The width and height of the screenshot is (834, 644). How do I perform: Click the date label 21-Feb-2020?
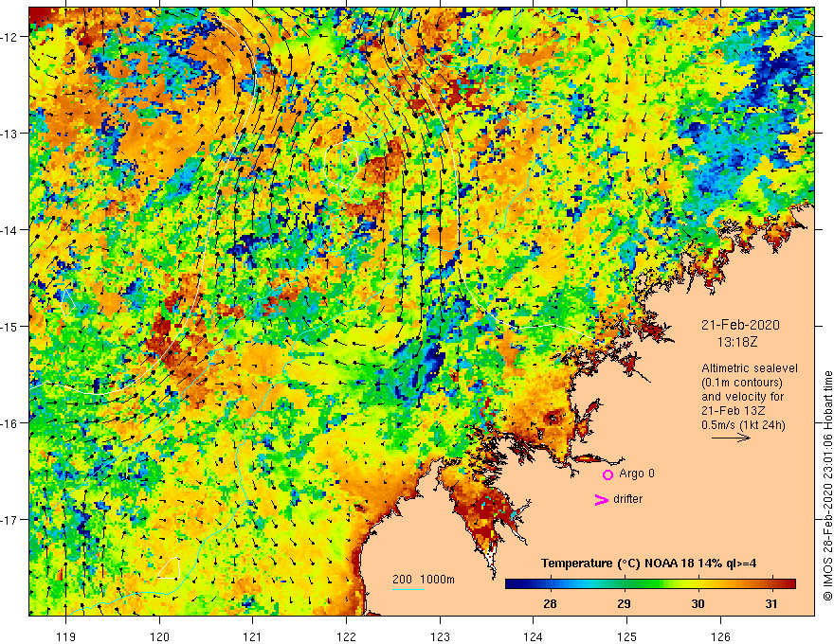coord(740,325)
